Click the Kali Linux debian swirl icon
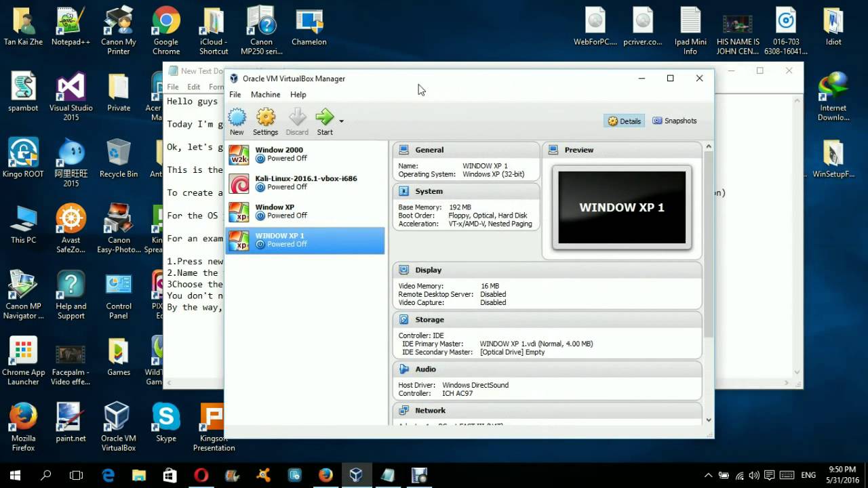The image size is (868, 488). (239, 183)
